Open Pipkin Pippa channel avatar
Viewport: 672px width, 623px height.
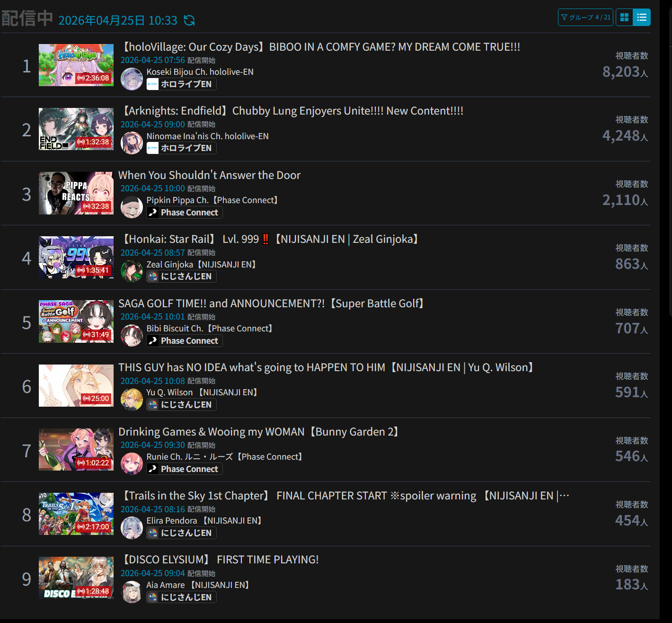(132, 207)
